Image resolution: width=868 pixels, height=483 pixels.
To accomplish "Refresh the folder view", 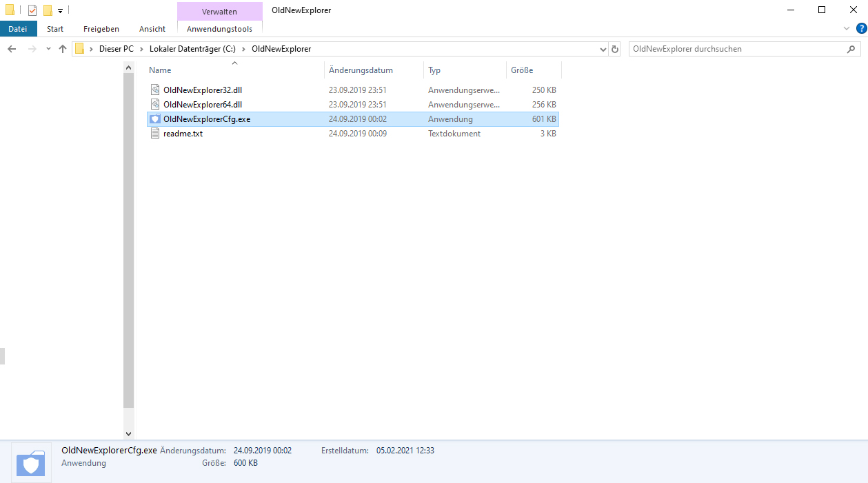I will [x=615, y=49].
